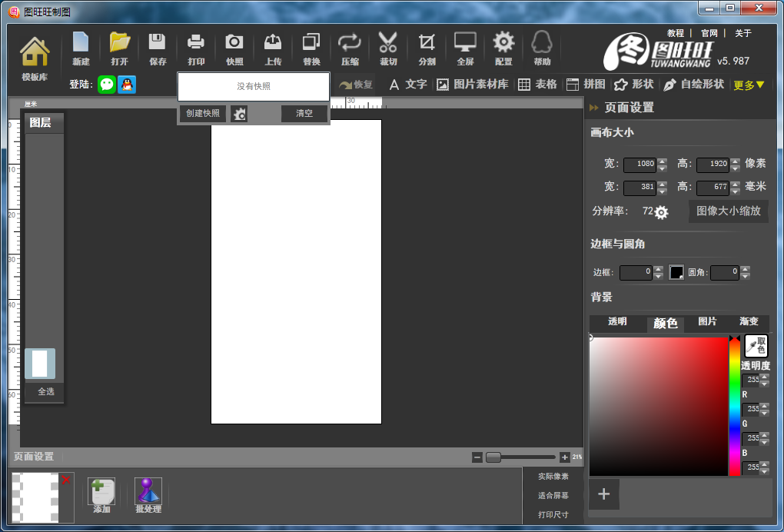Click the 上传 upload icon
The image size is (784, 532).
tap(273, 49)
